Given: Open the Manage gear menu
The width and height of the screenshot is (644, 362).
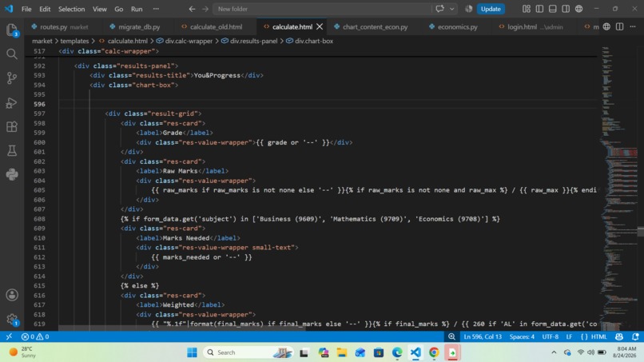Looking at the screenshot, I should pyautogui.click(x=11, y=320).
